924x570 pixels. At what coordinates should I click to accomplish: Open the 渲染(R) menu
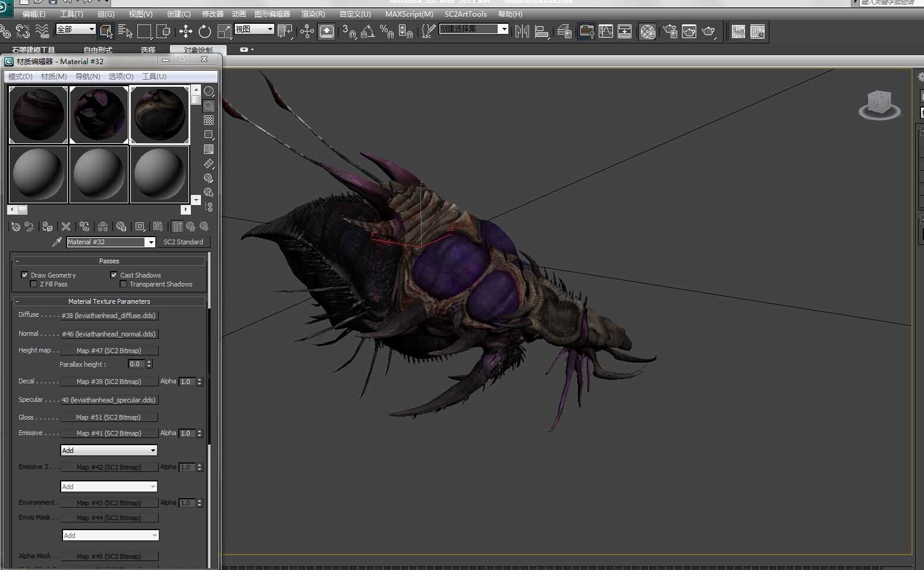click(313, 14)
